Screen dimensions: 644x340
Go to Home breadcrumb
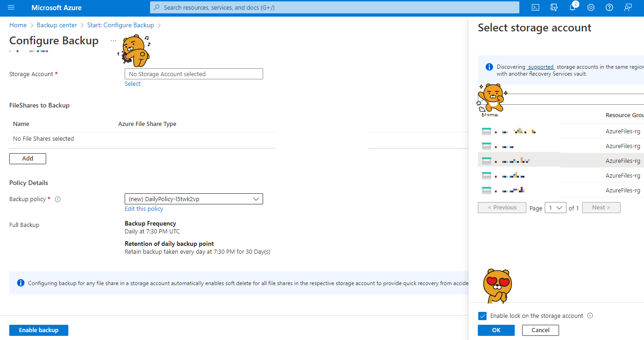tap(18, 25)
